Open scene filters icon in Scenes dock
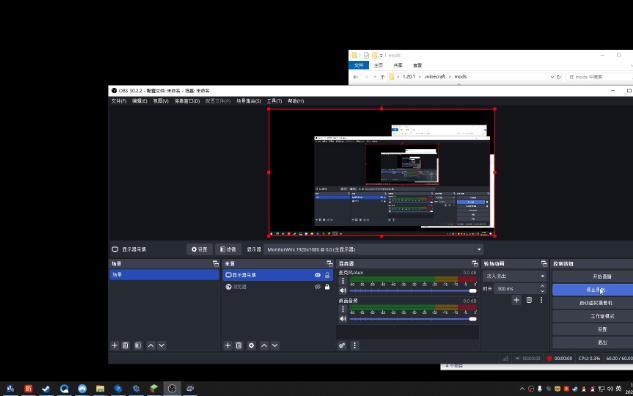Screen dimensions: 633x396 point(138,346)
